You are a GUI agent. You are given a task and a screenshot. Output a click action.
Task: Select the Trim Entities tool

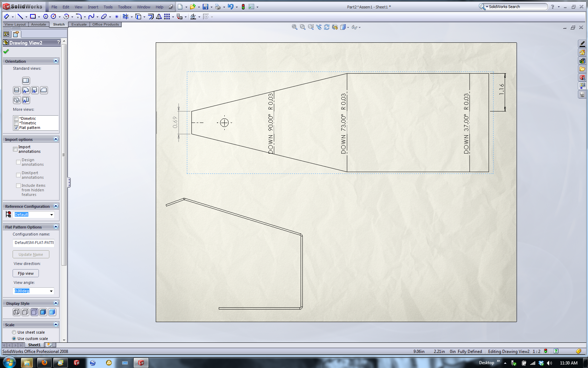point(126,16)
